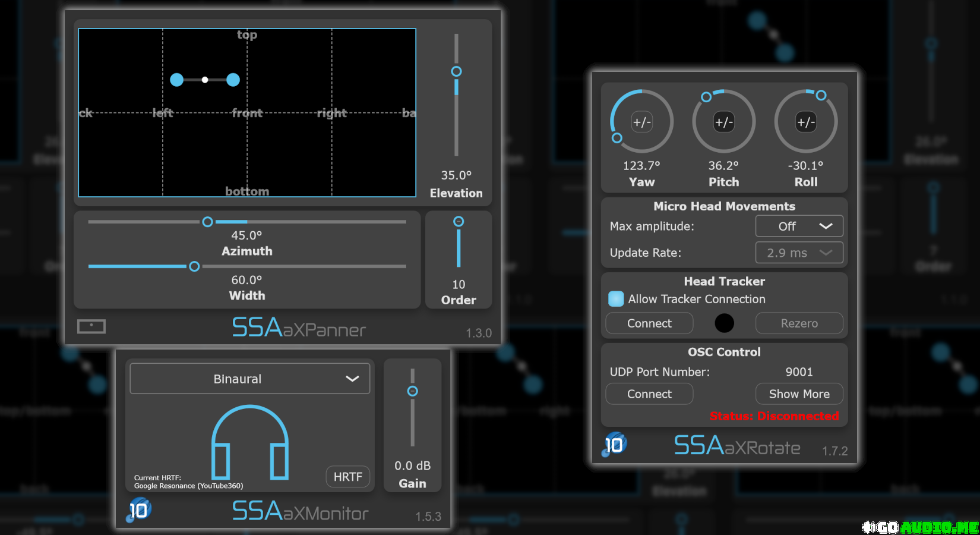Click the Elevation slider handle
The height and width of the screenshot is (535, 980).
coord(456,71)
